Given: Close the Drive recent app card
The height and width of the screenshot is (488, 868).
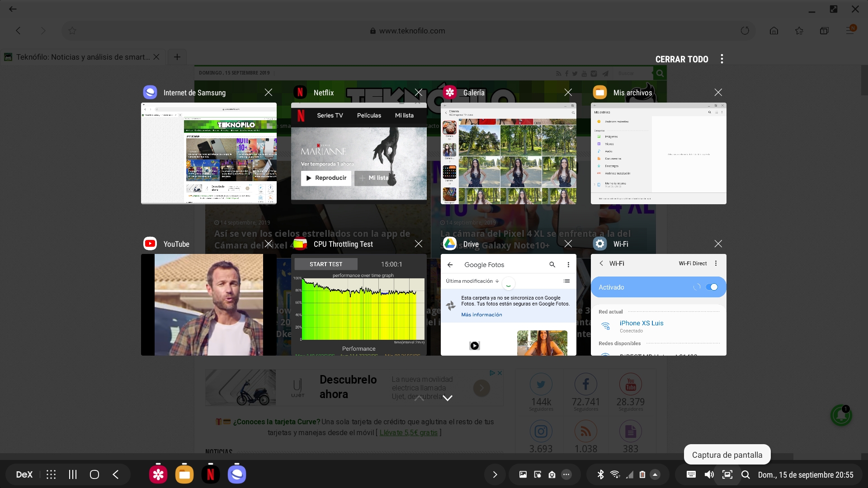Looking at the screenshot, I should point(568,244).
